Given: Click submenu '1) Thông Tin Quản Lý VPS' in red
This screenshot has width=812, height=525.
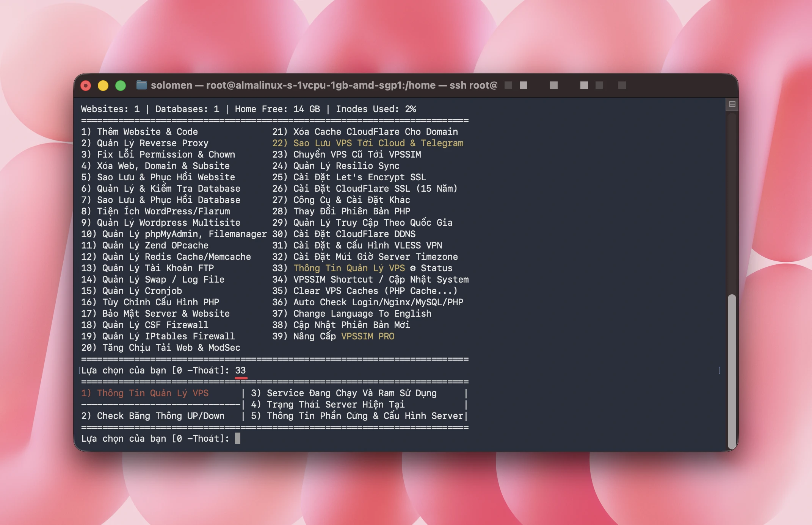Looking at the screenshot, I should [x=145, y=393].
